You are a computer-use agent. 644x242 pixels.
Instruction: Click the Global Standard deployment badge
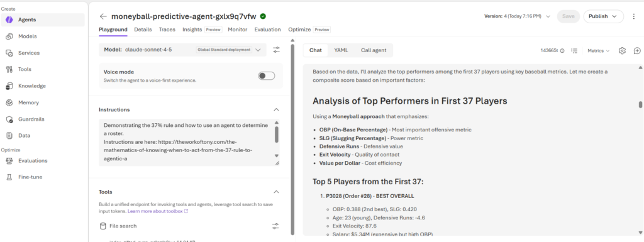coord(224,50)
